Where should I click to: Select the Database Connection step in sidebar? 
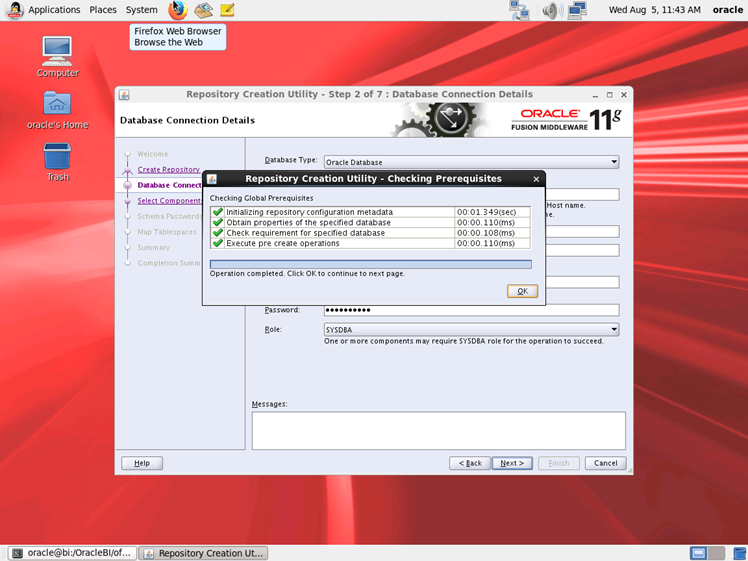pyautogui.click(x=169, y=185)
